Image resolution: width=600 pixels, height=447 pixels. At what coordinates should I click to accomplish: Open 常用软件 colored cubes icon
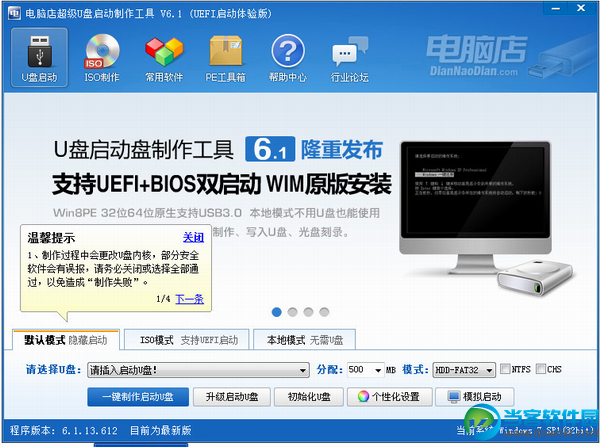164,57
